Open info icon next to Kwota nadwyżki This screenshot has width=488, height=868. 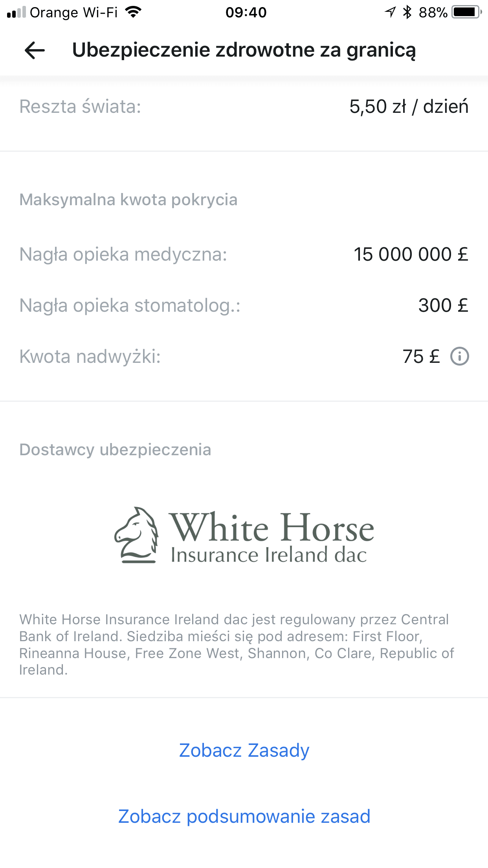pyautogui.click(x=459, y=357)
